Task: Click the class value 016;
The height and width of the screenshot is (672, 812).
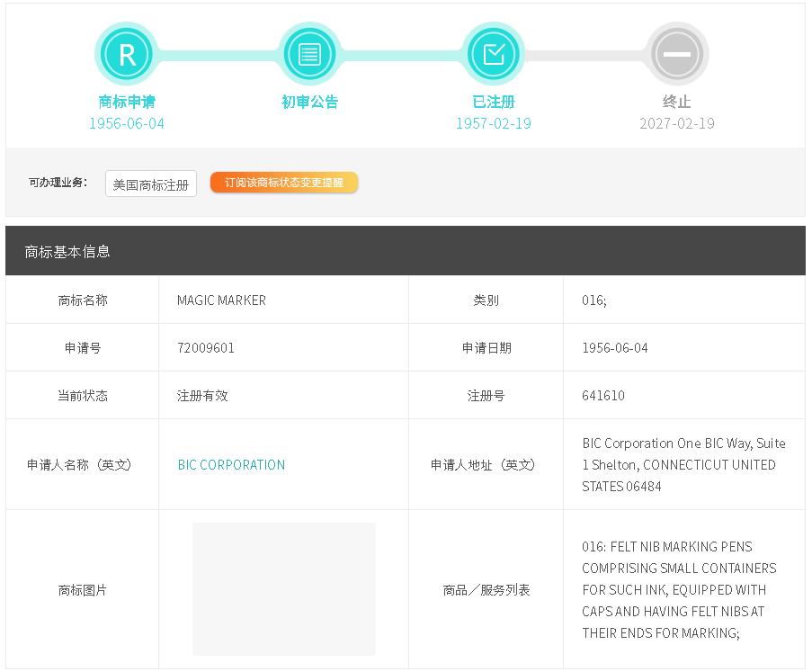Action: [594, 300]
